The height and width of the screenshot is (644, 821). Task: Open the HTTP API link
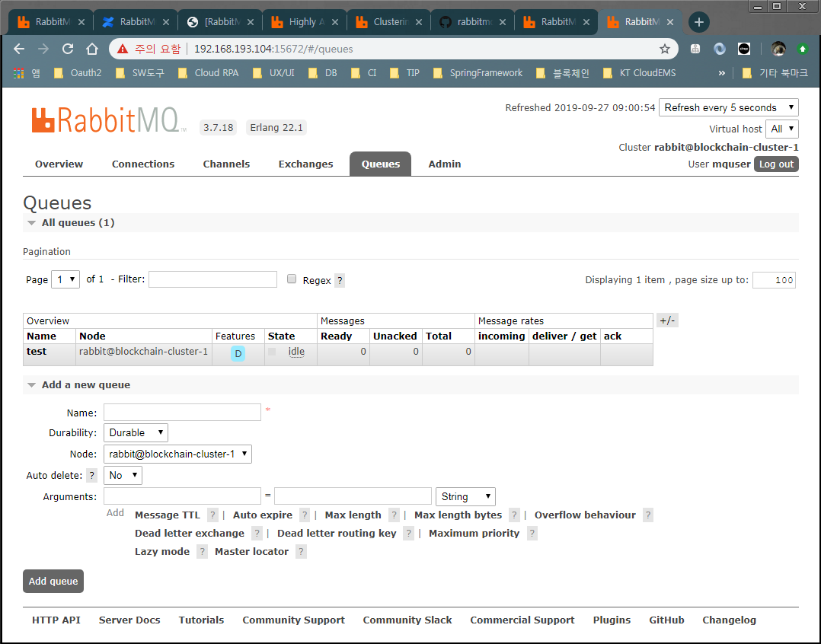coord(56,620)
